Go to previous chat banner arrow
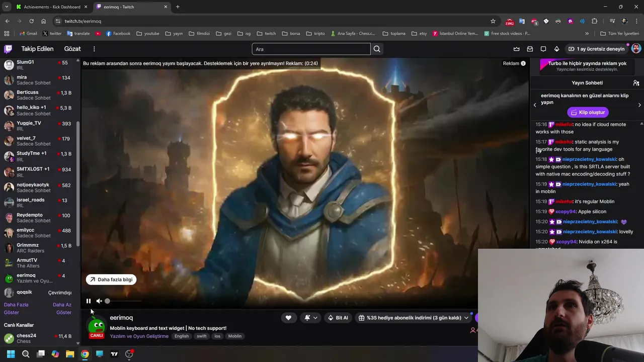The width and height of the screenshot is (644, 362). pyautogui.click(x=535, y=105)
